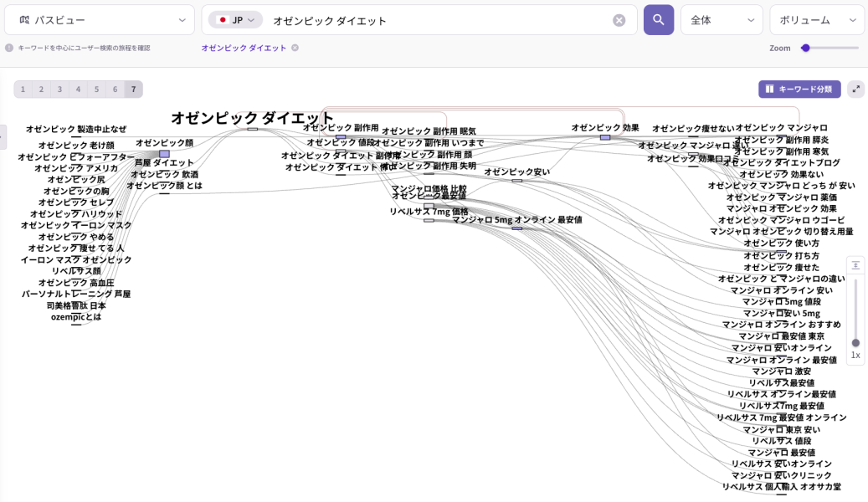
Task: Open fullscreen view via the expand arrows icon
Action: tap(855, 88)
